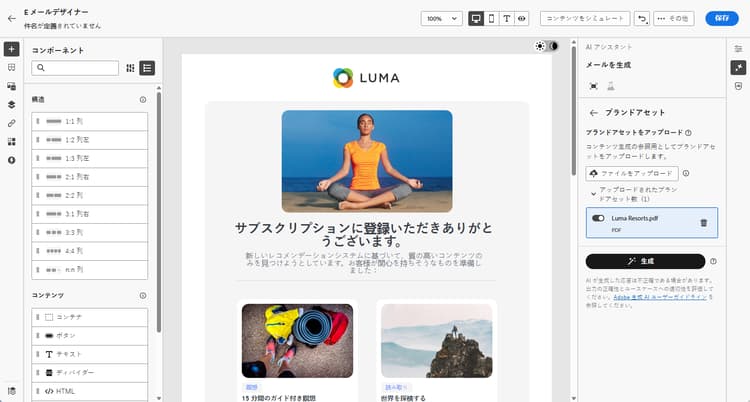Select the ボタン content component

click(x=89, y=336)
